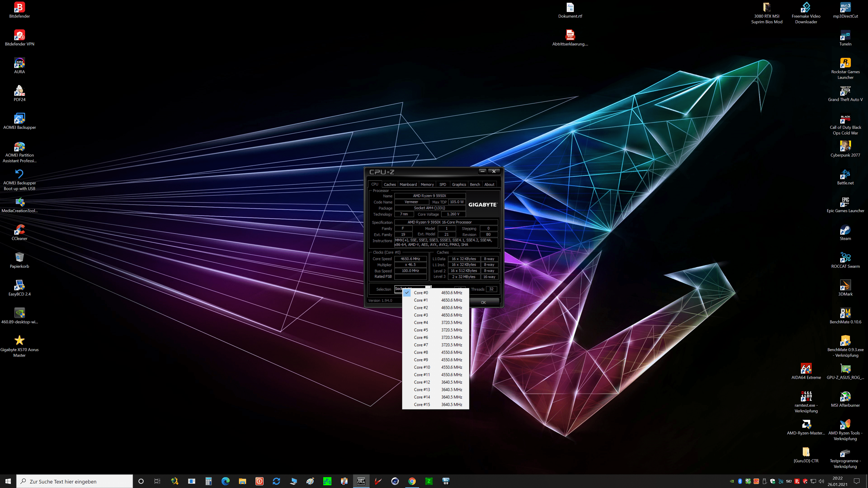Screen dimensions: 868x488
Task: Open Epic Games Launcher desktop icon
Action: tap(845, 204)
